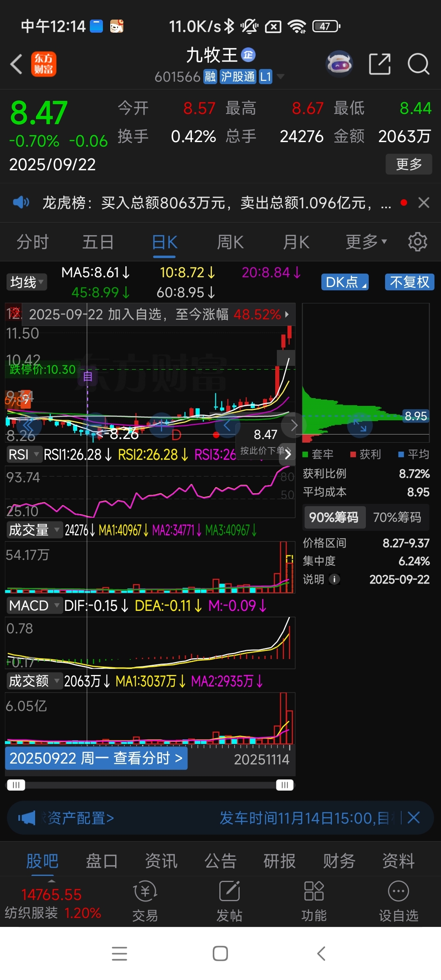
Task: Open RSI indicator dropdown
Action: tap(24, 454)
